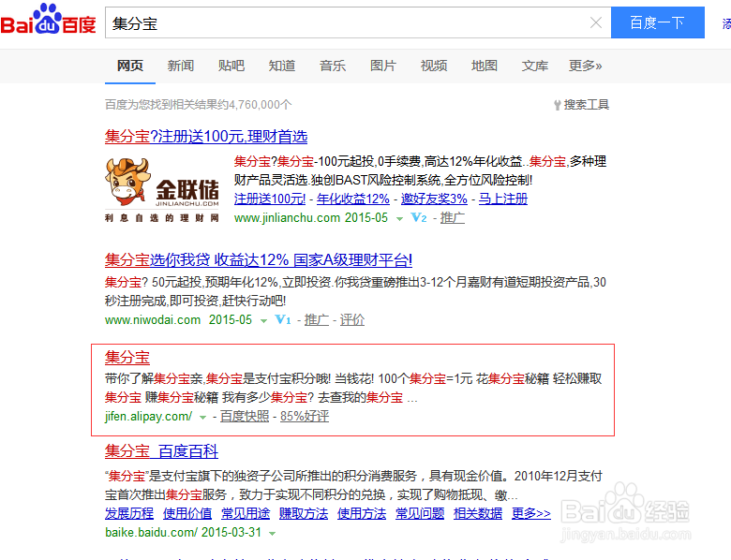This screenshot has width=731, height=560.
Task: Switch to the 新闻 tab
Action: (x=181, y=66)
